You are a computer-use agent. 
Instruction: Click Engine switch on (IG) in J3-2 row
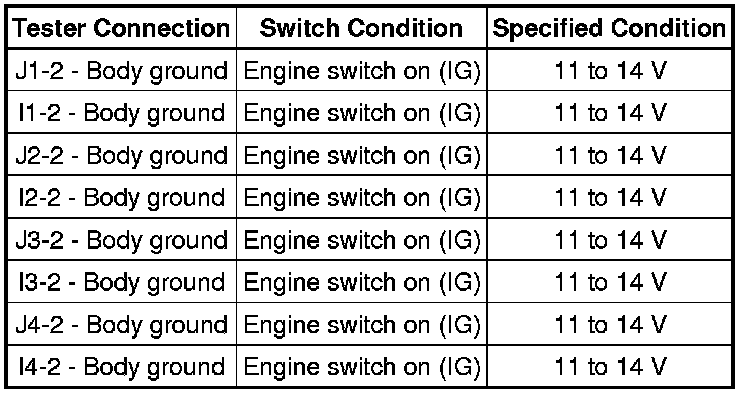[362, 239]
